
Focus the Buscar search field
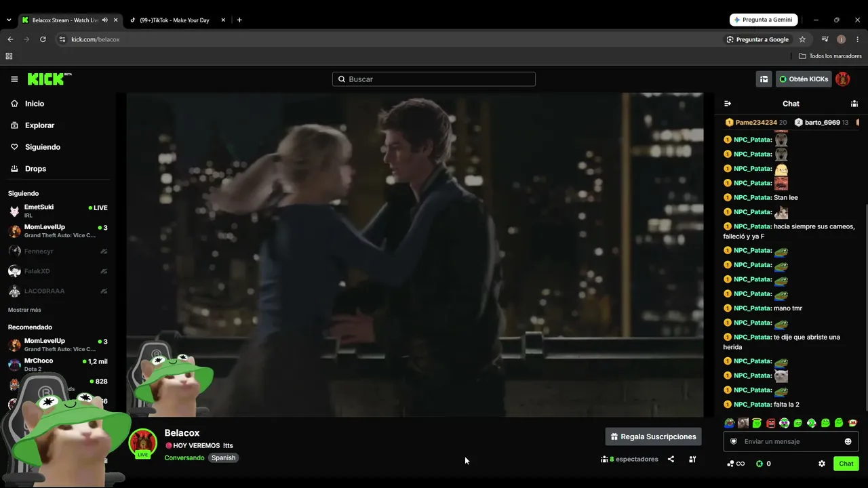coord(434,79)
